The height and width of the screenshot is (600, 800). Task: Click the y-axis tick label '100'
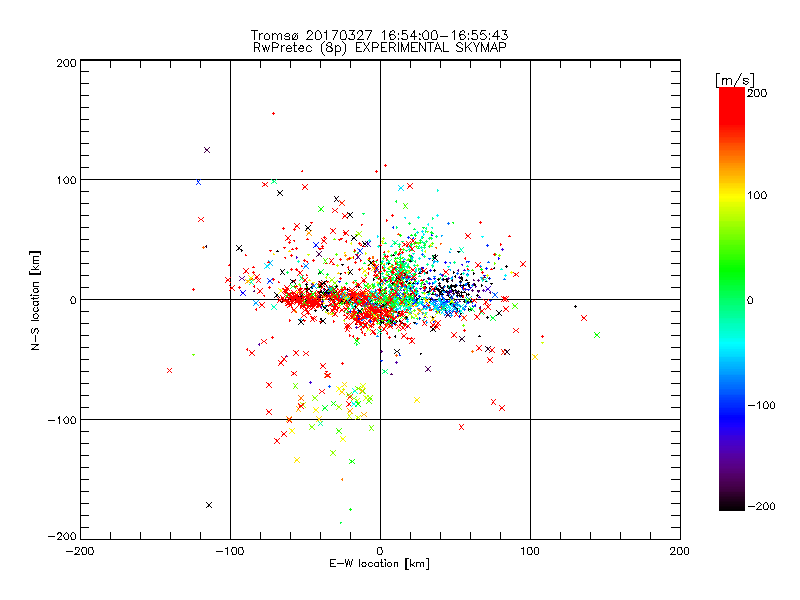pyautogui.click(x=66, y=180)
